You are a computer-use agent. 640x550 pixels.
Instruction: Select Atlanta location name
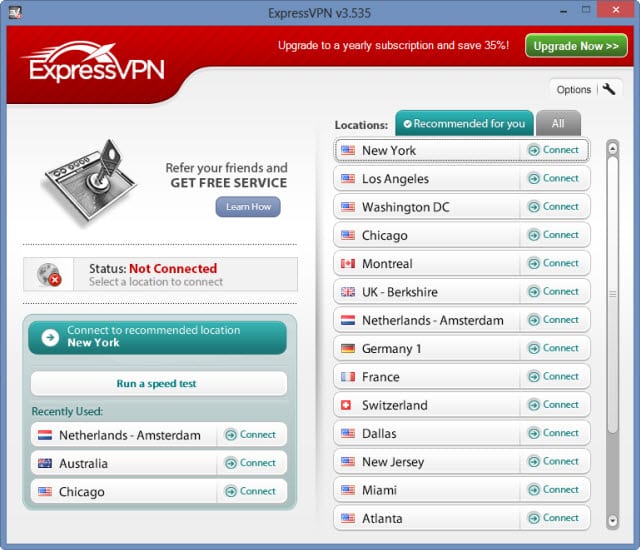[x=382, y=518]
